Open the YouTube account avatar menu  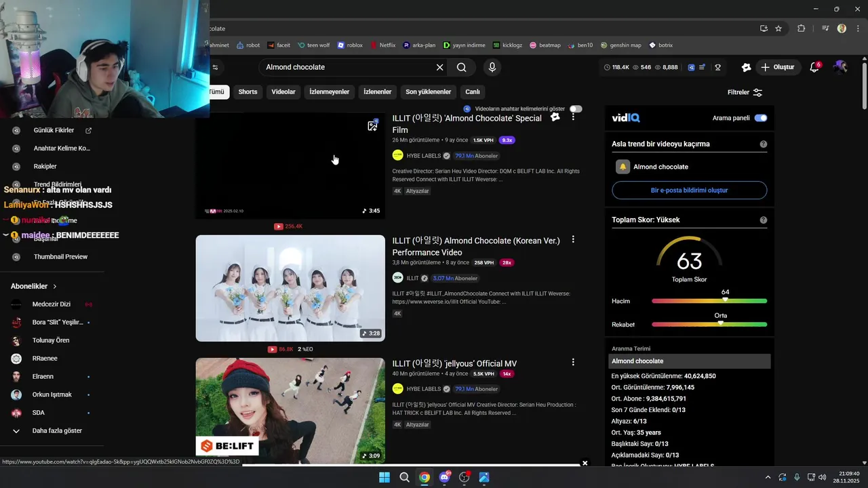[840, 67]
